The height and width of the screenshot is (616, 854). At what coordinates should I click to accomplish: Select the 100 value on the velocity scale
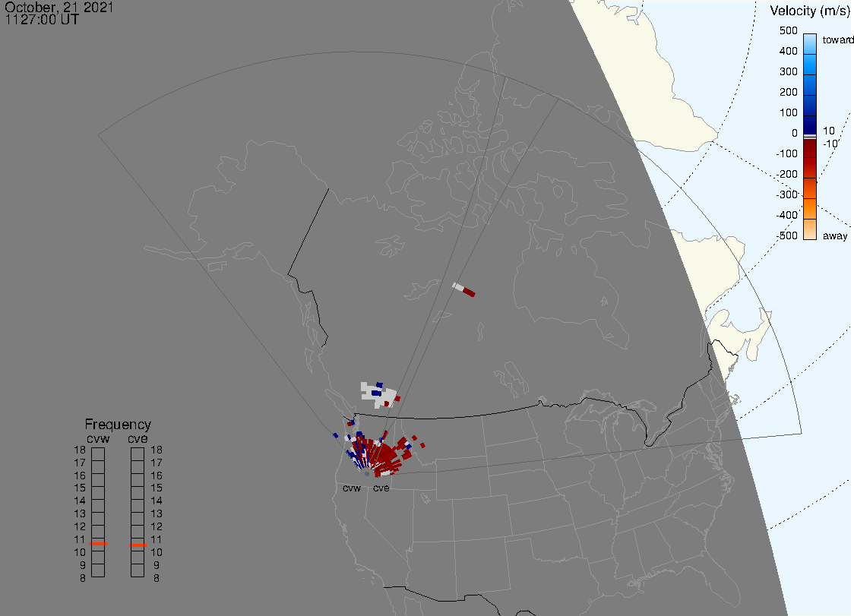click(x=788, y=112)
